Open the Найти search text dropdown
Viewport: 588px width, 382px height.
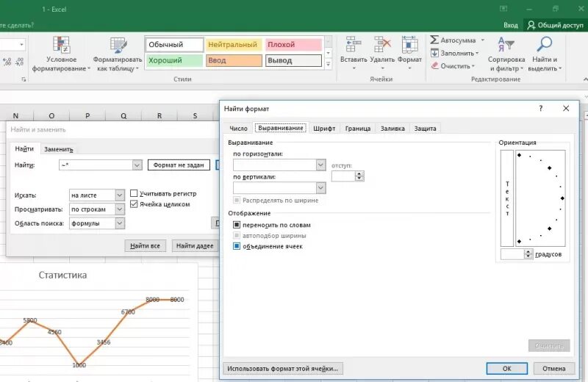click(137, 165)
